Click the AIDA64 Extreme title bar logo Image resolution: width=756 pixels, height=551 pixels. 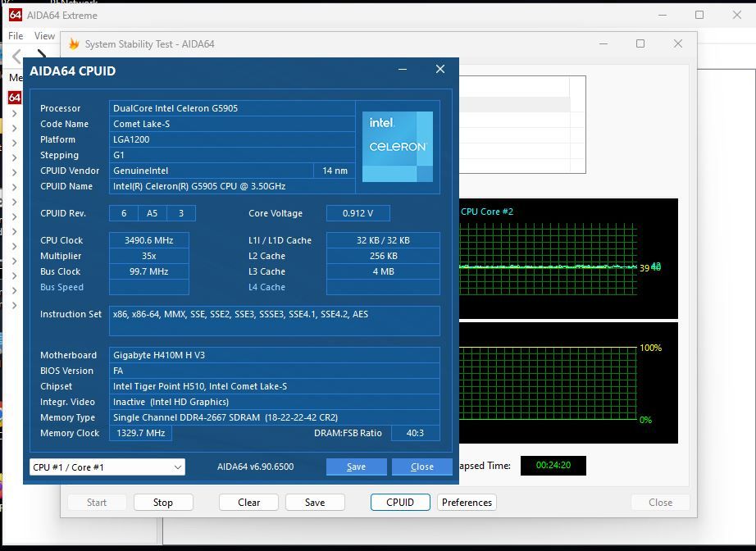click(16, 15)
